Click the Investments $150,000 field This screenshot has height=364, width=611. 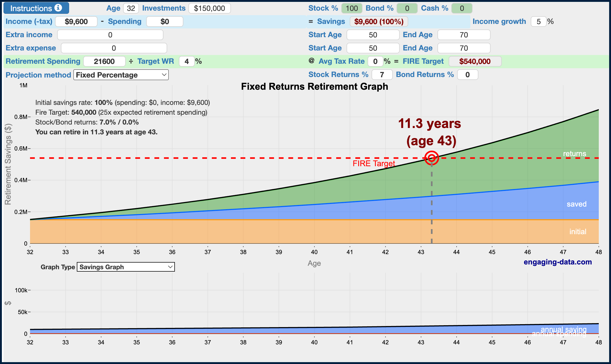tap(209, 8)
